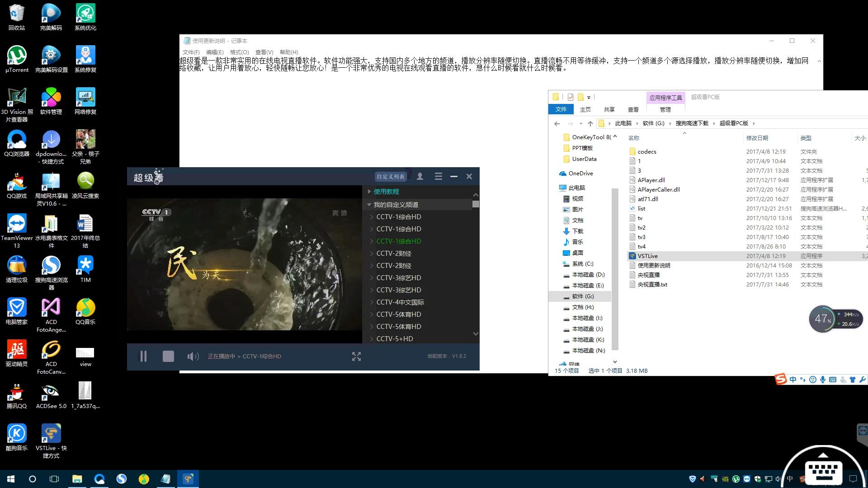Pause the CCTV-1 video playback
868x488 pixels.
[143, 357]
